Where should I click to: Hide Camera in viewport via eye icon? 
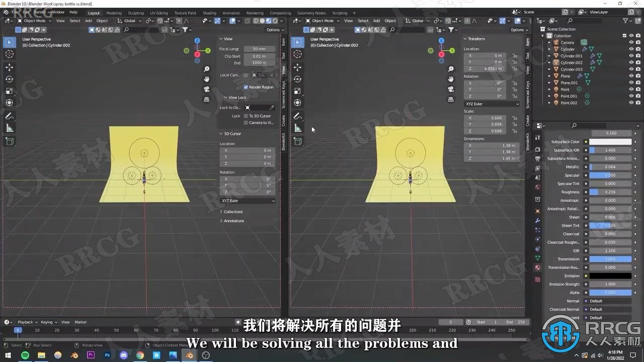pyautogui.click(x=631, y=42)
